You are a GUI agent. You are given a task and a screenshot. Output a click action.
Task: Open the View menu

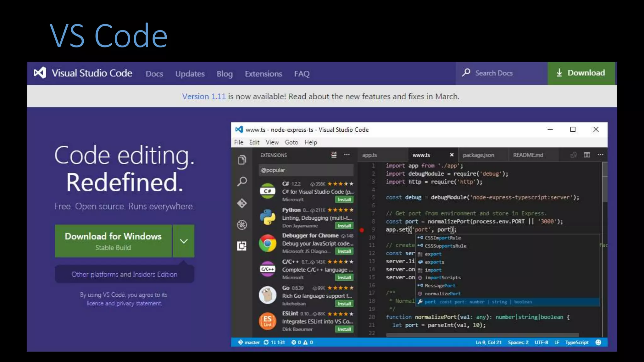tap(272, 142)
